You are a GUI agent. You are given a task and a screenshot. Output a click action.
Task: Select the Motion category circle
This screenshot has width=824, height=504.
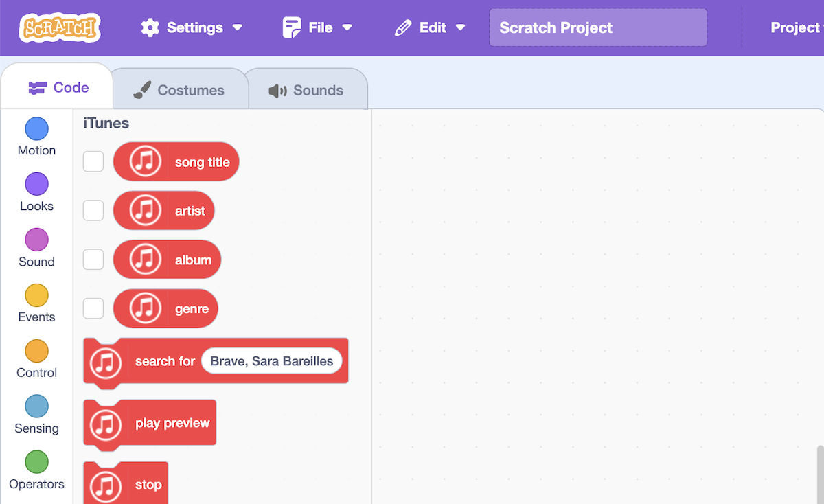point(36,128)
